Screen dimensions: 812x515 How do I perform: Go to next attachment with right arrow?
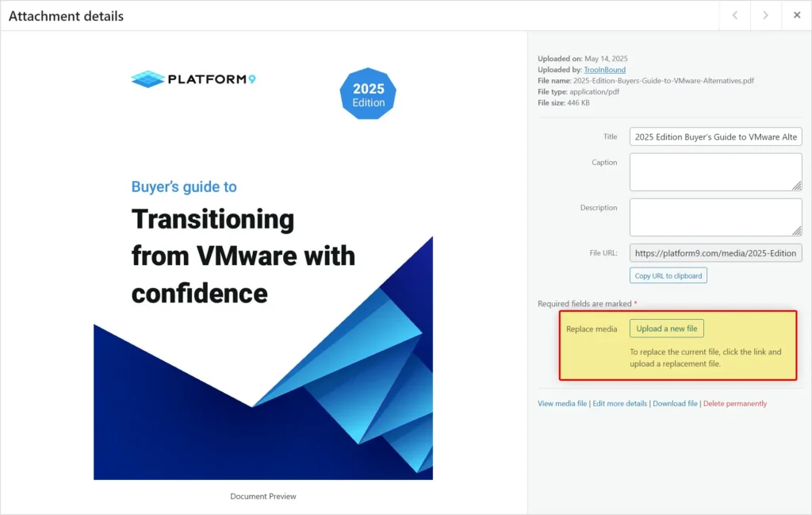click(x=765, y=16)
